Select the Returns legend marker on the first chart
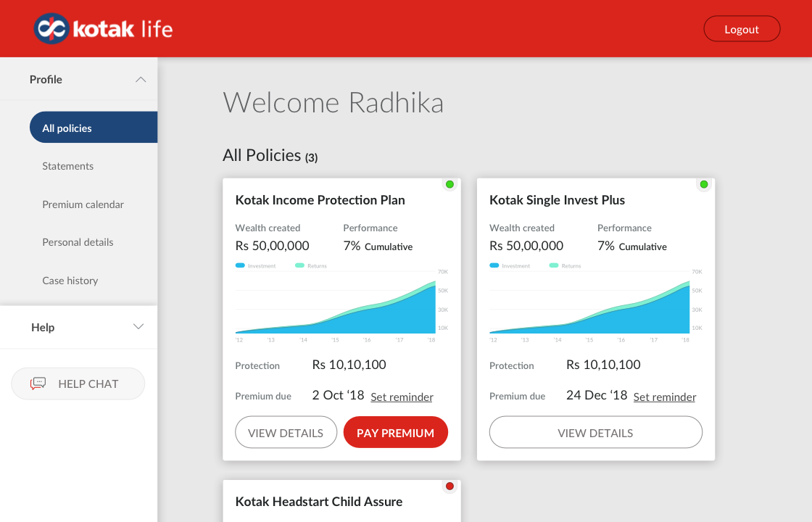812x522 pixels. (x=299, y=265)
